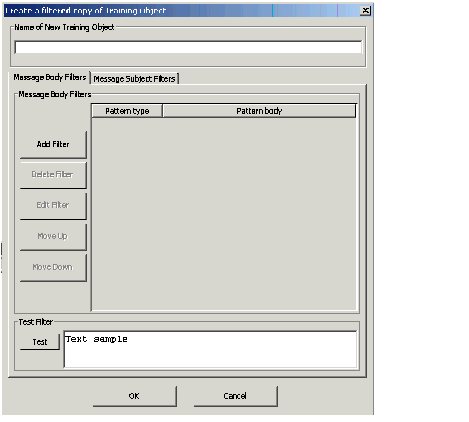469x422 pixels.
Task: Select the Message Body Filters tab
Action: 50,77
